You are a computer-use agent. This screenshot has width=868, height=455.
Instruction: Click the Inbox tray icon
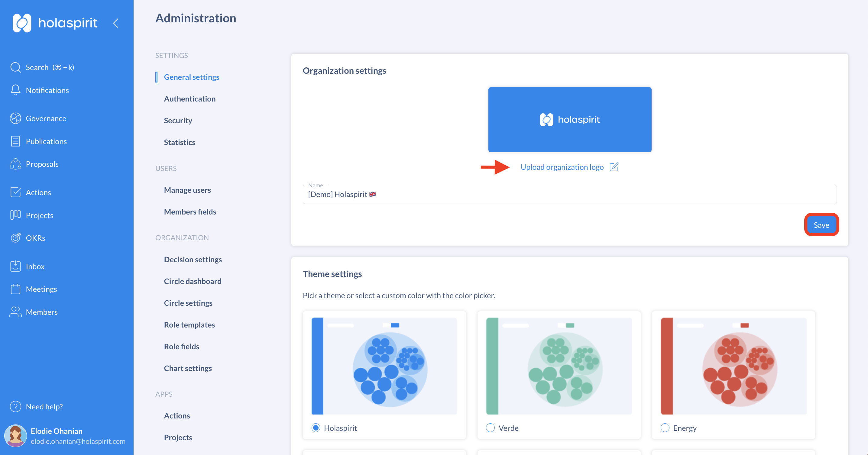click(x=15, y=266)
